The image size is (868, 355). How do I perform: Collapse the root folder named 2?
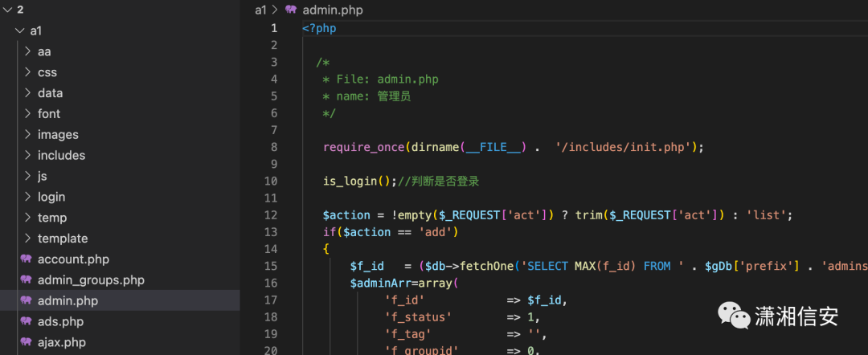click(x=7, y=10)
